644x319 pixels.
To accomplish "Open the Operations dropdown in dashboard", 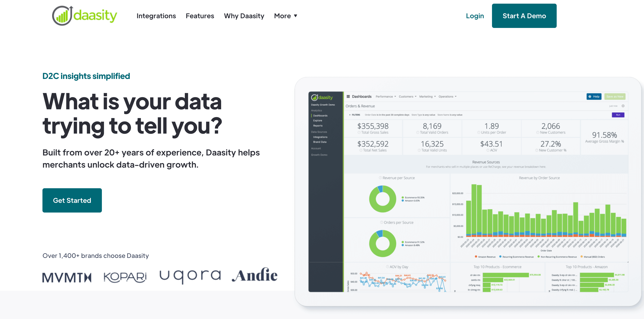I will pyautogui.click(x=448, y=97).
